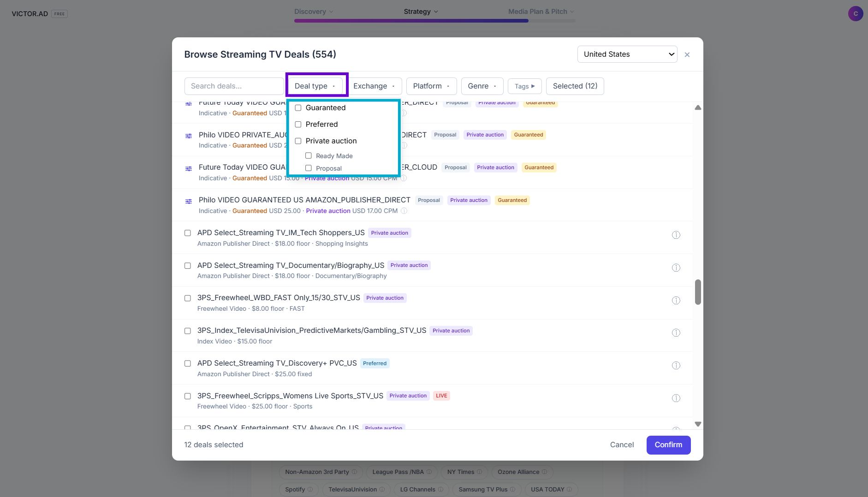Open the Exchange filter dropdown

pyautogui.click(x=374, y=86)
